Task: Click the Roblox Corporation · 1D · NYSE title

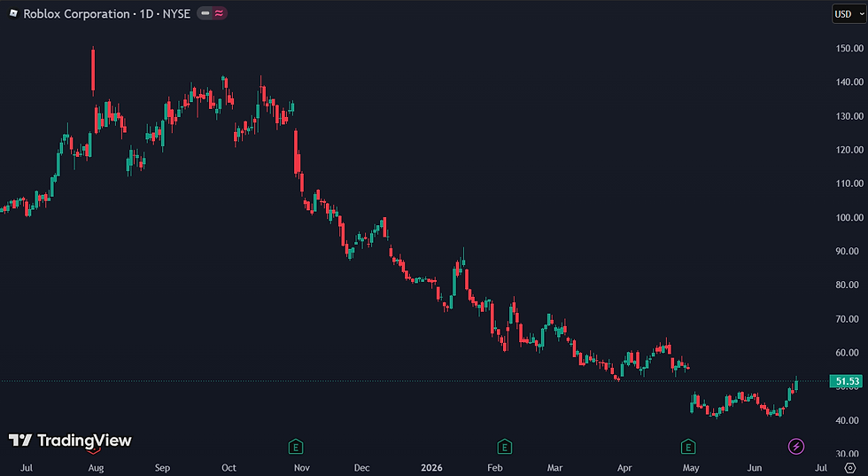Action: (x=107, y=14)
